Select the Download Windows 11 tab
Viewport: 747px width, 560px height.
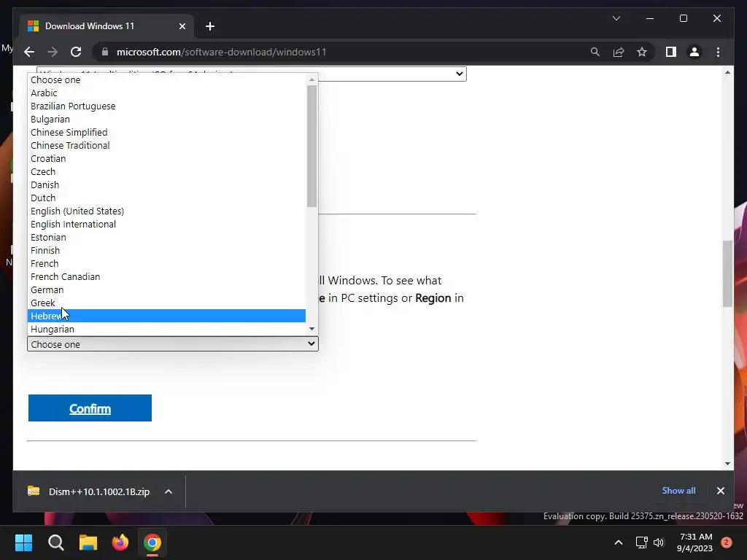(x=107, y=26)
